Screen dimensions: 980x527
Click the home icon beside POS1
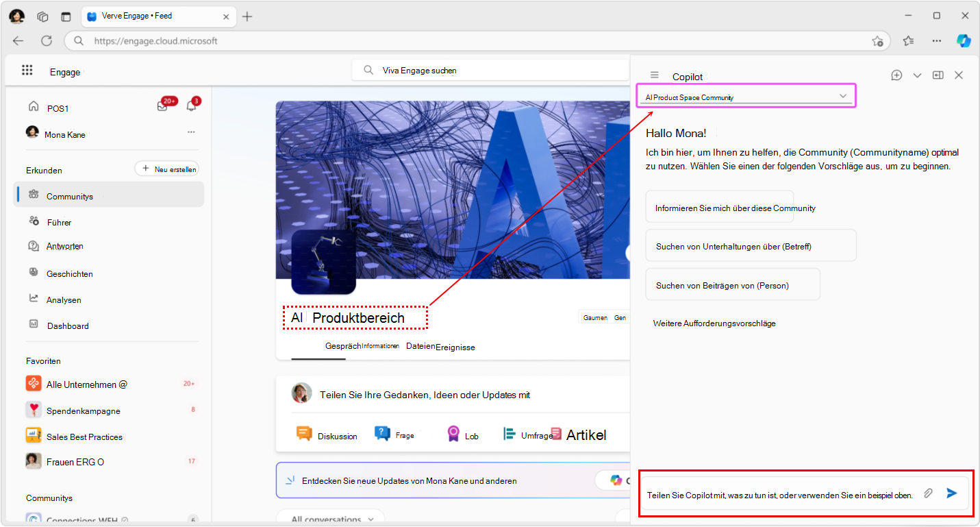click(x=33, y=106)
